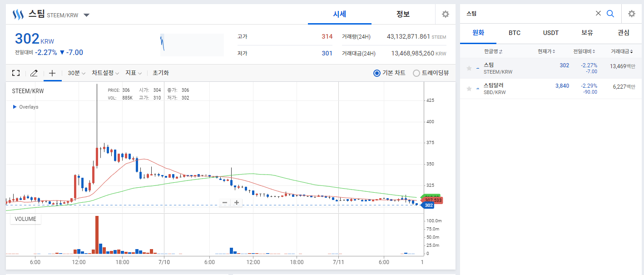The image size is (644, 275).
Task: Open chart panel settings gear
Action: pos(446,14)
